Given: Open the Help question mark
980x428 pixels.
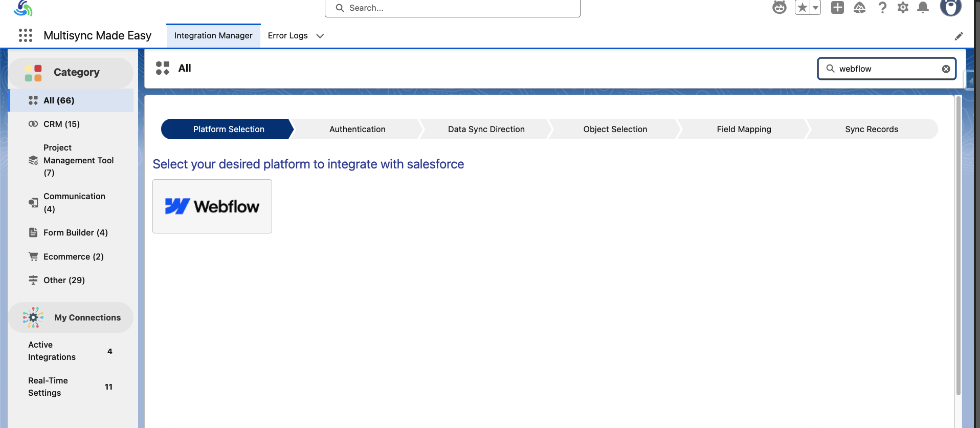Looking at the screenshot, I should (x=882, y=7).
